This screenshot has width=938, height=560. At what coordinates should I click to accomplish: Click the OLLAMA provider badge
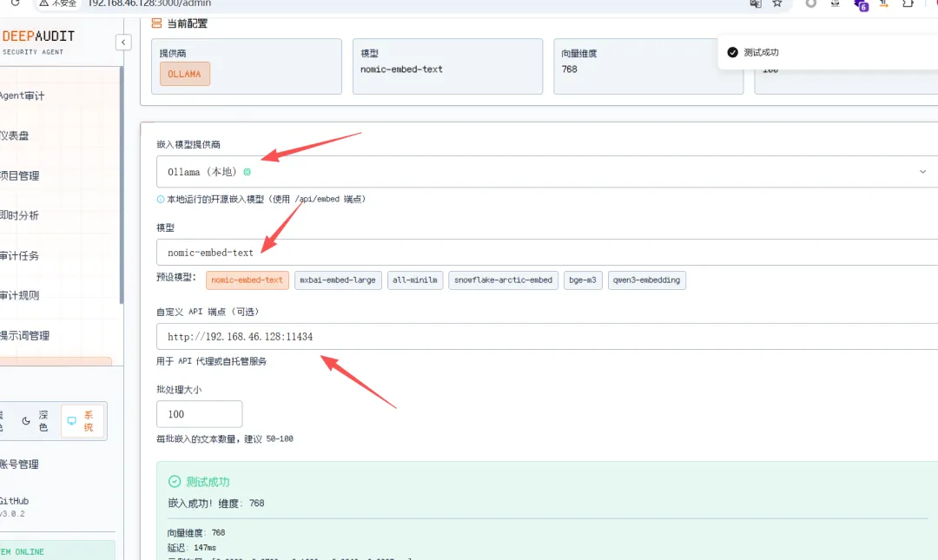184,74
